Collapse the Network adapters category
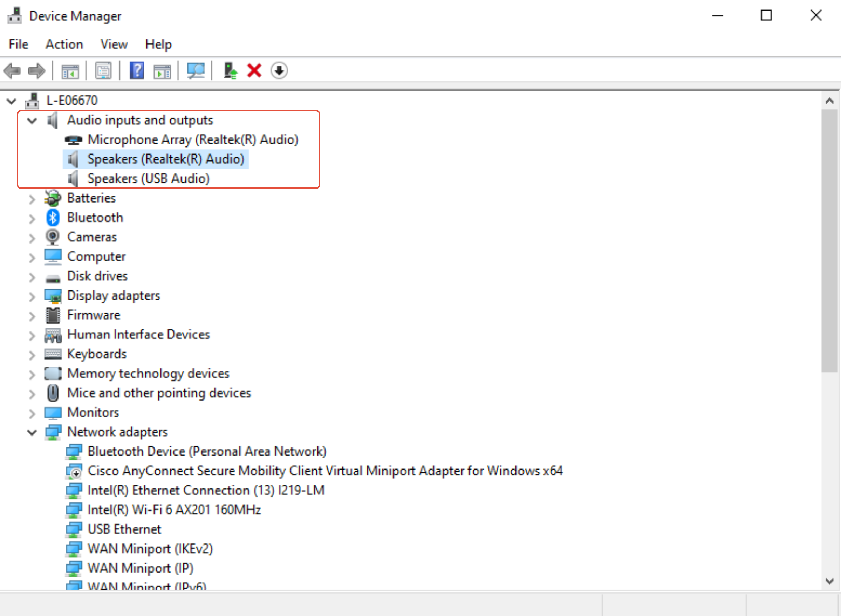 (x=32, y=432)
